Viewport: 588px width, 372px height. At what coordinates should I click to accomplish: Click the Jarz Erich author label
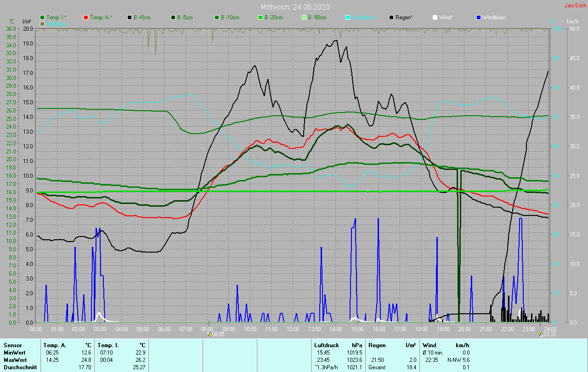[x=575, y=6]
